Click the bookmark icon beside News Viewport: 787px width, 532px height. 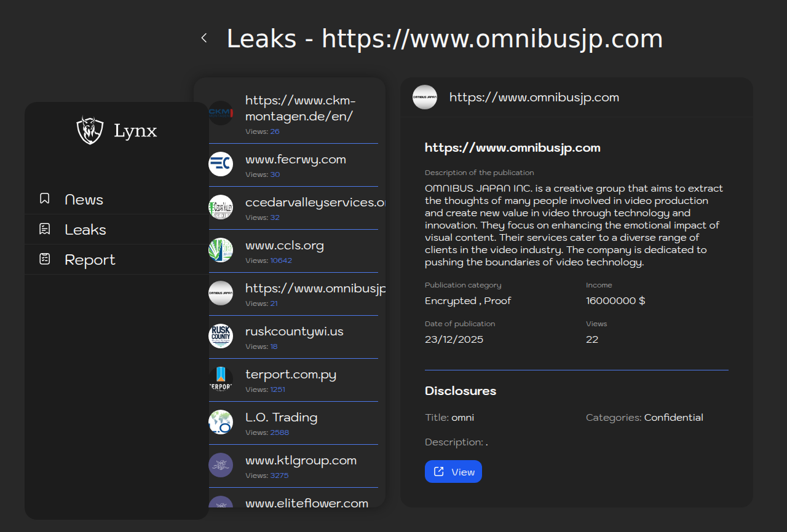coord(45,199)
